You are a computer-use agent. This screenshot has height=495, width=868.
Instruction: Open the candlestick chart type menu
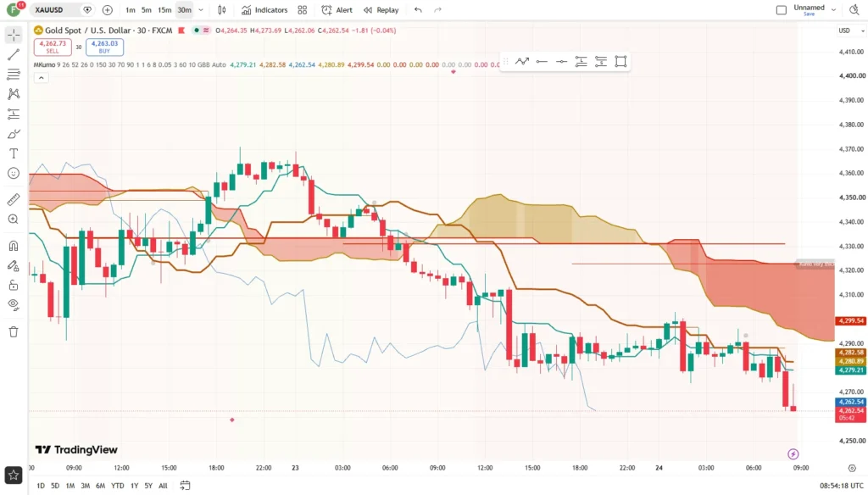tap(222, 10)
